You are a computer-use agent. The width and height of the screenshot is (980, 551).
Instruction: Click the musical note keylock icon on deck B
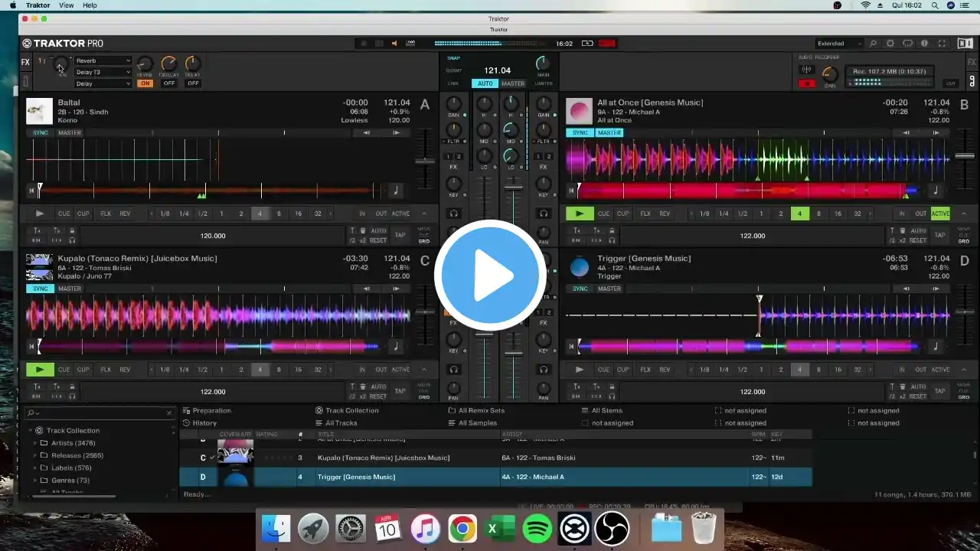[935, 191]
